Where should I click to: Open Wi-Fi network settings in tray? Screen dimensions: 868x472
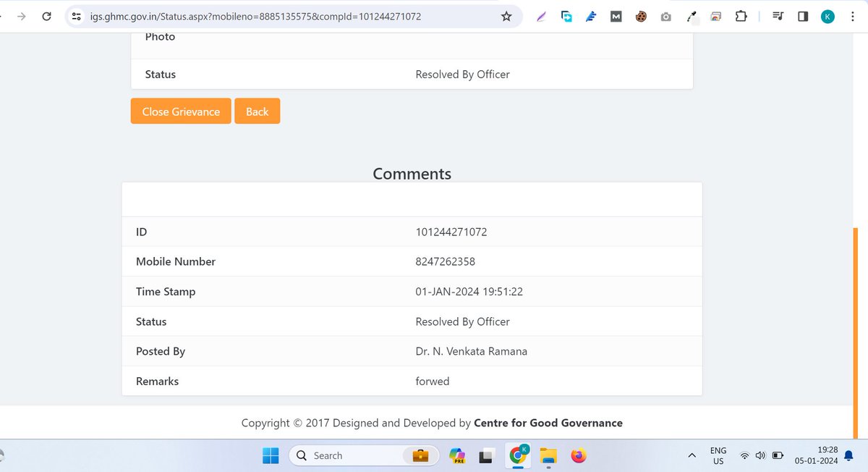point(744,455)
